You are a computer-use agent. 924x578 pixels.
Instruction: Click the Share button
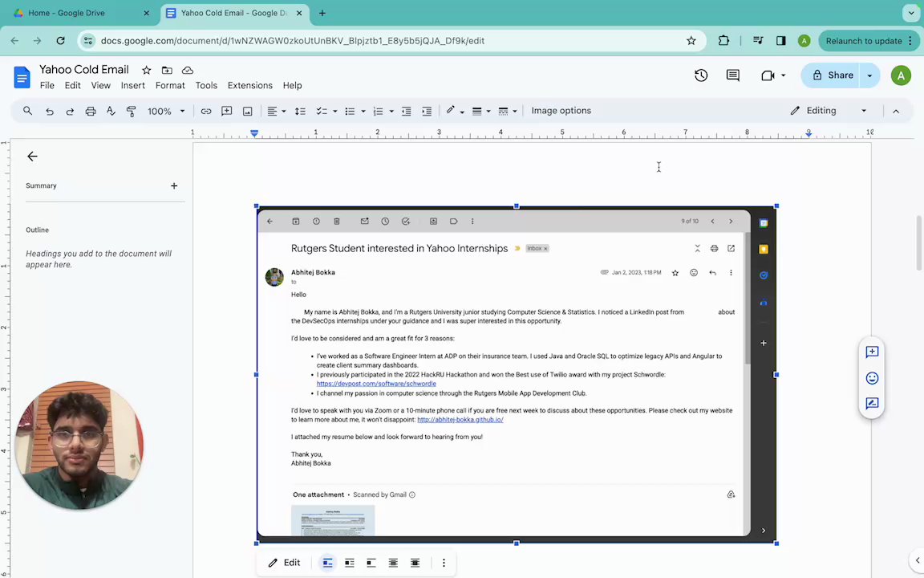pos(833,75)
